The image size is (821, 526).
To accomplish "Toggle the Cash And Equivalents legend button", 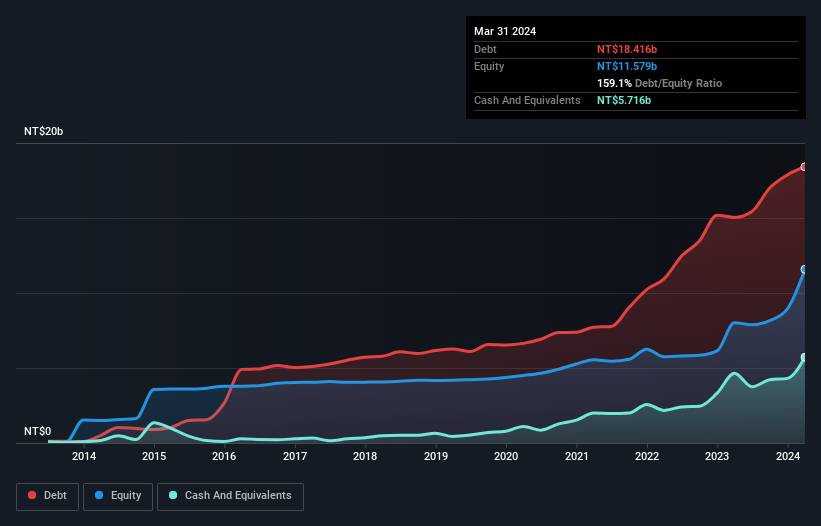I will pyautogui.click(x=230, y=496).
